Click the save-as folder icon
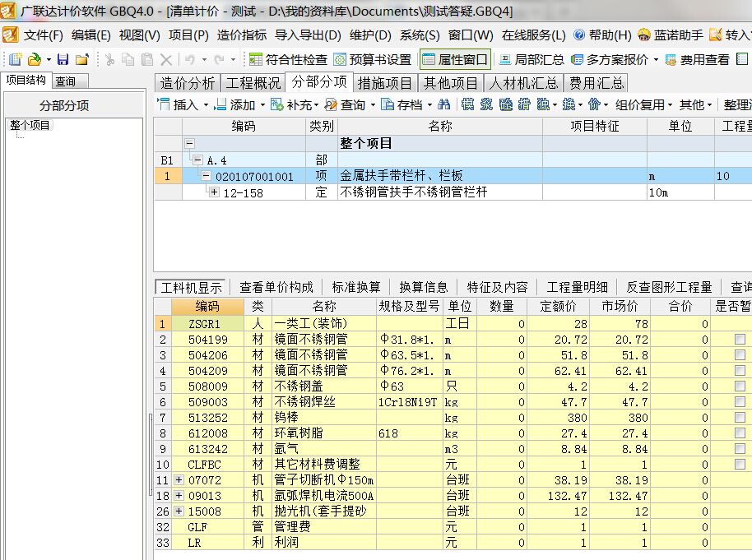 click(82, 59)
